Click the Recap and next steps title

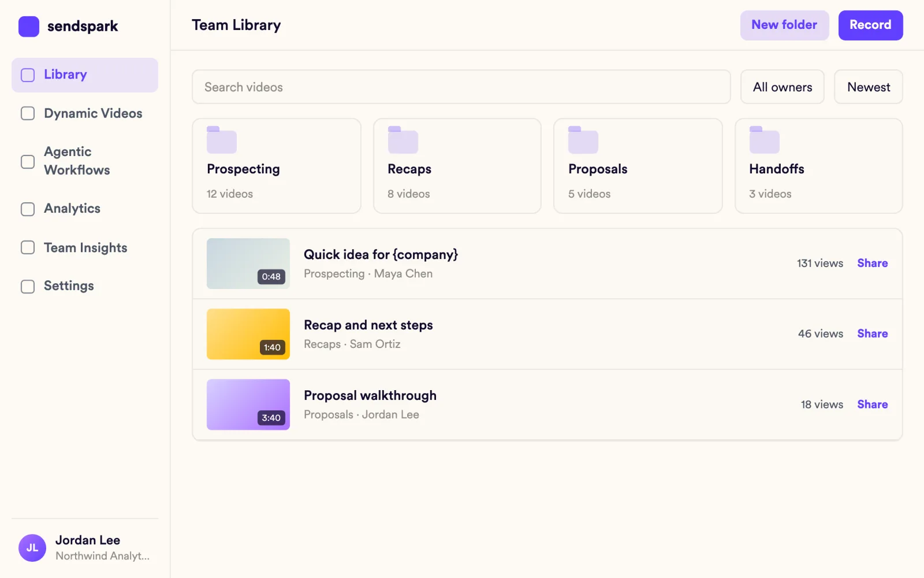(x=368, y=325)
